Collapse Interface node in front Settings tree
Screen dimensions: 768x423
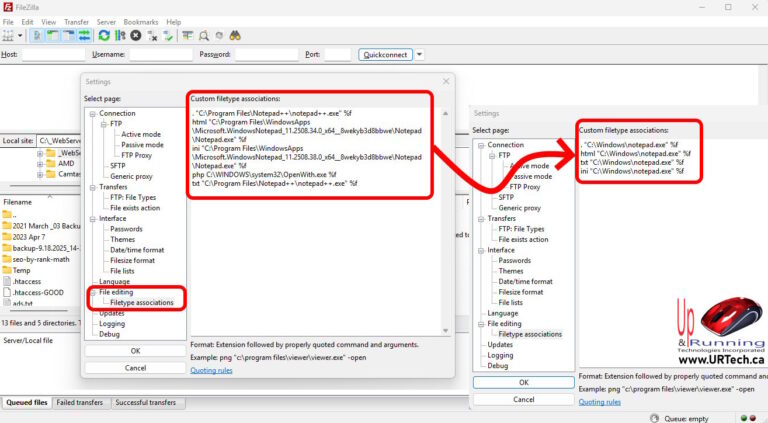[x=93, y=219]
